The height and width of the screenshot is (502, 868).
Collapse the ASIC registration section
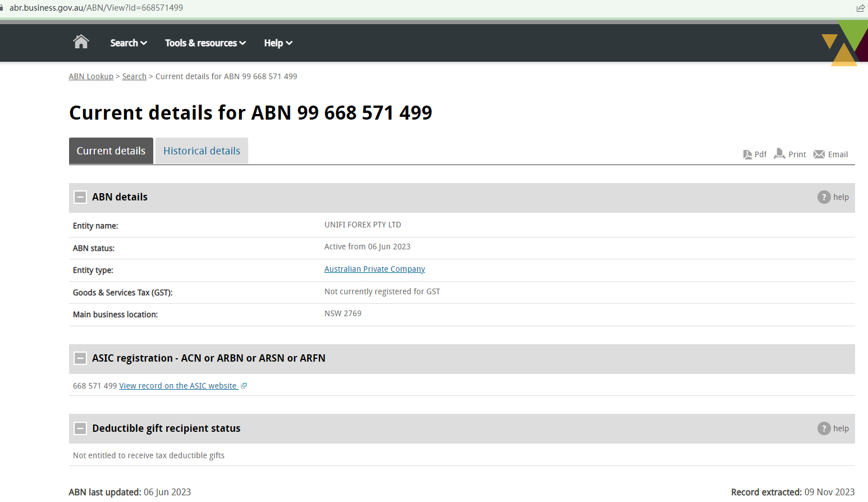(80, 358)
